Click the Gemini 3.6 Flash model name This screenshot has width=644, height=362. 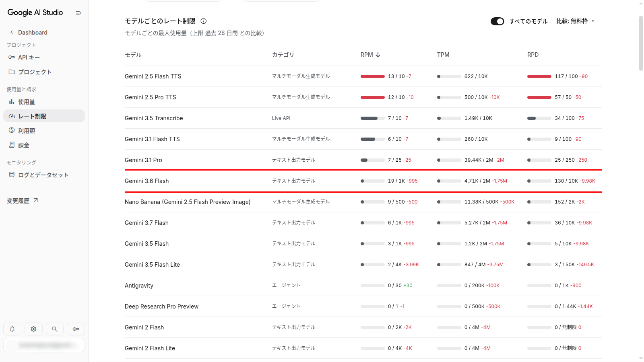click(x=147, y=181)
